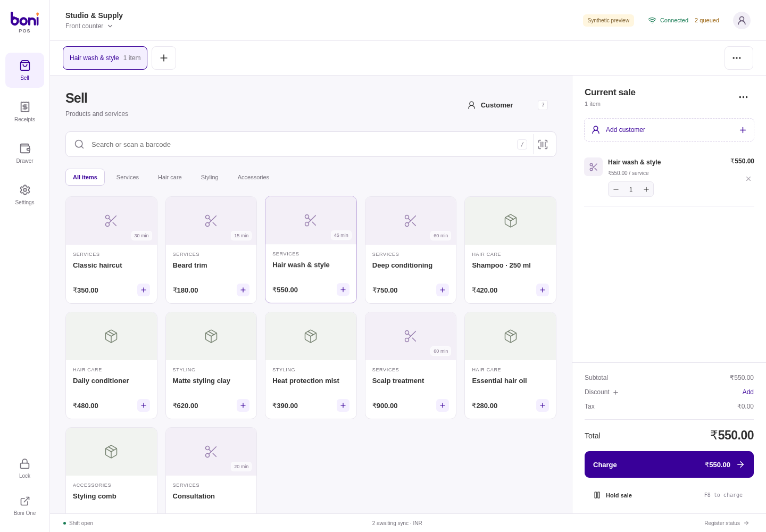Click the Hair wash & style scissors icon
766x532 pixels.
[593, 167]
